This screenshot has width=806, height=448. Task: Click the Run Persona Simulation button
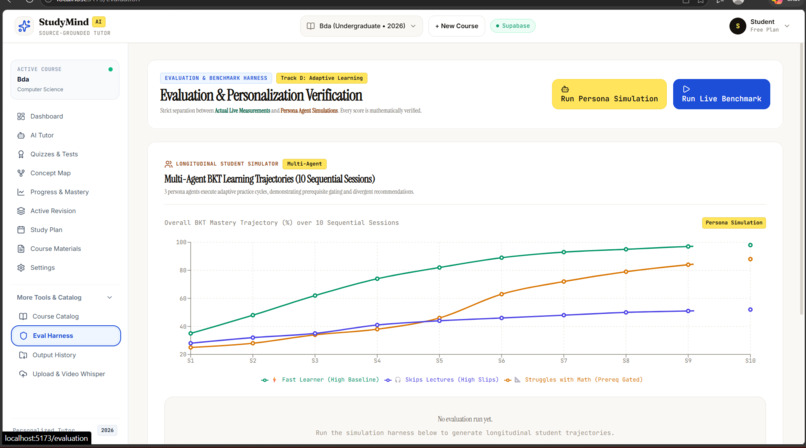pyautogui.click(x=609, y=94)
